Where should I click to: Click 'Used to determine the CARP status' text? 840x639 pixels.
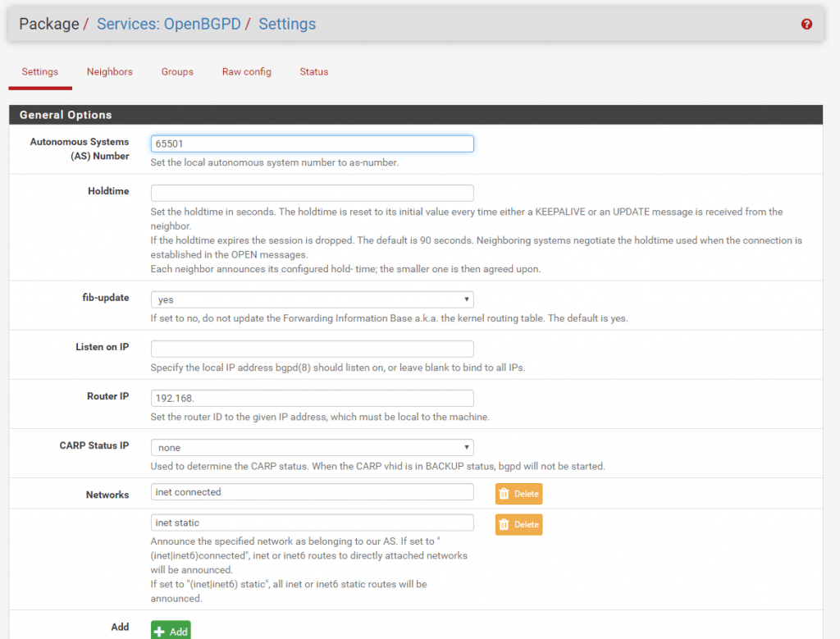[x=377, y=466]
